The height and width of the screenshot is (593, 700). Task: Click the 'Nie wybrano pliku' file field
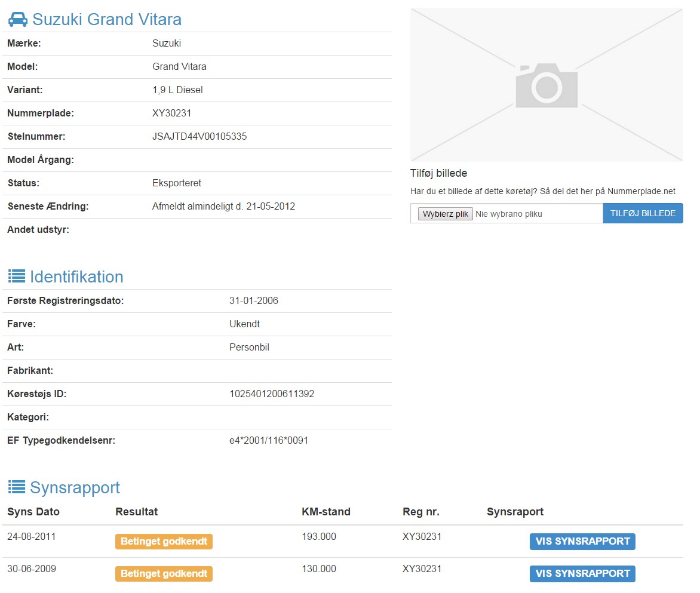509,214
